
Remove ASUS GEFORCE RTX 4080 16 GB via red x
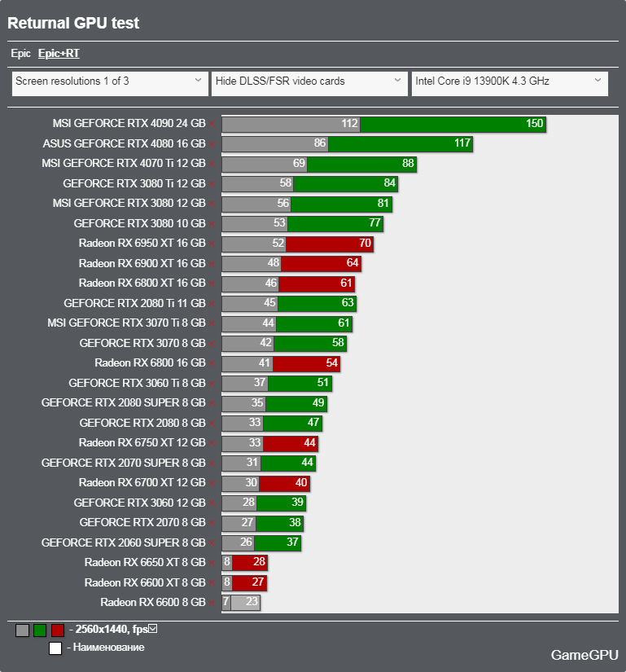coord(212,144)
